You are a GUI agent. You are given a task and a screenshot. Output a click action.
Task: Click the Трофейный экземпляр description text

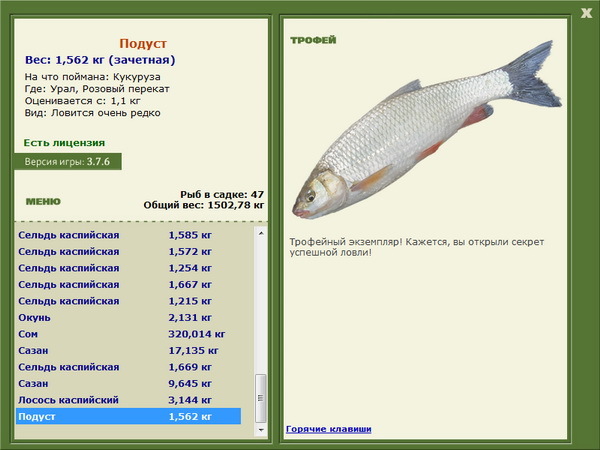point(417,247)
